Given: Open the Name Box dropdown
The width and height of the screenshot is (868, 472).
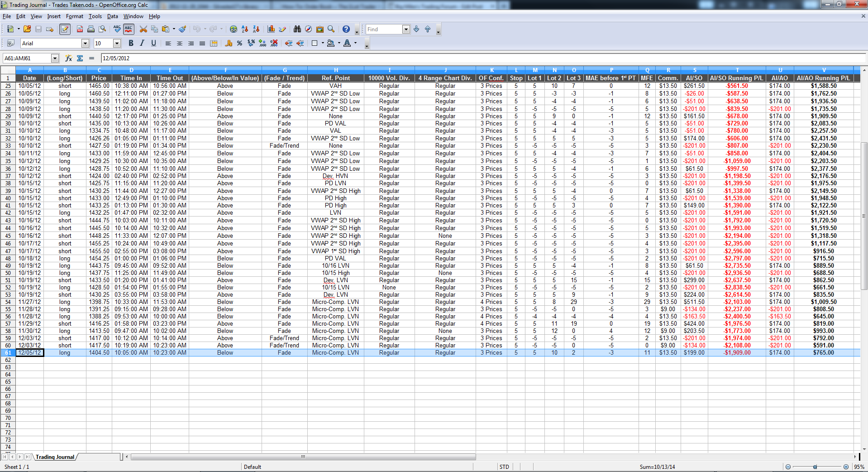Looking at the screenshot, I should (x=55, y=58).
